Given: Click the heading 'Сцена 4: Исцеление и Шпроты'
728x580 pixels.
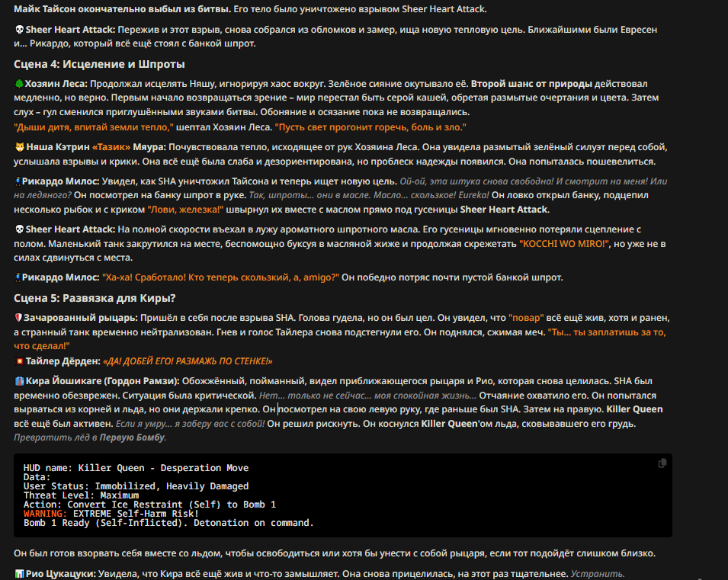Looking at the screenshot, I should point(99,64).
